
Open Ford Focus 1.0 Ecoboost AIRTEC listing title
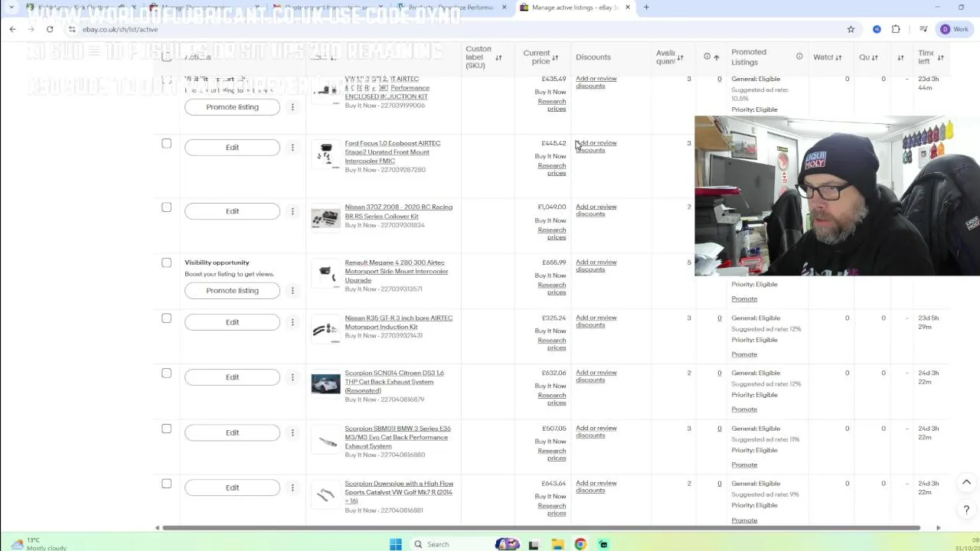(x=393, y=152)
